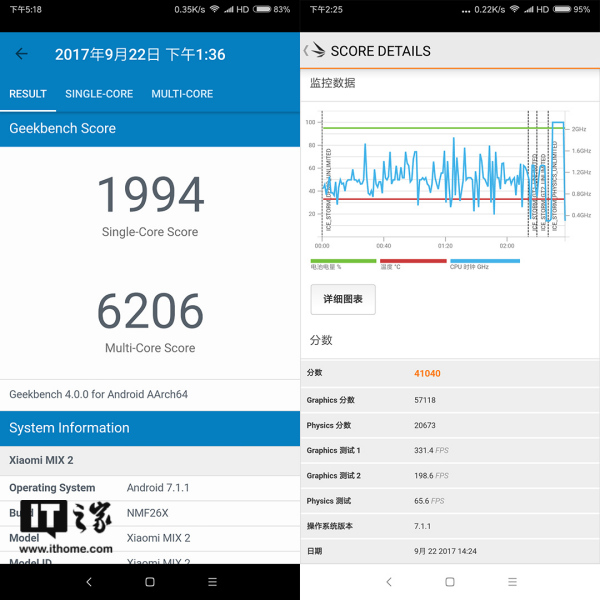Tap the System Information header
Viewport: 600px width, 600px height.
[x=150, y=428]
